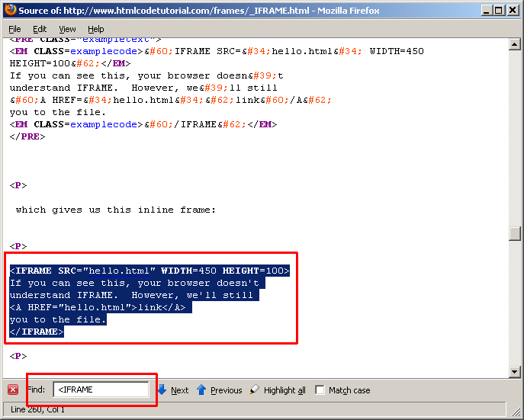The height and width of the screenshot is (420, 524).
Task: Click the Next button in find bar
Action: [180, 390]
